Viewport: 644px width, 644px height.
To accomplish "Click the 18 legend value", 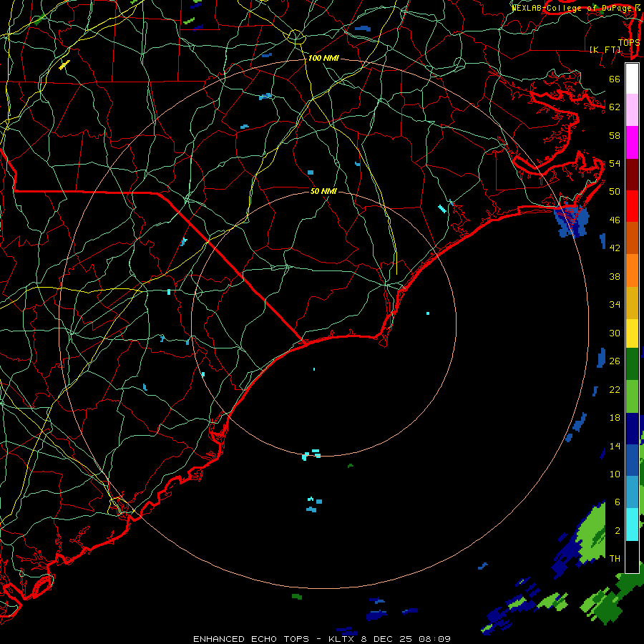I will 615,418.
